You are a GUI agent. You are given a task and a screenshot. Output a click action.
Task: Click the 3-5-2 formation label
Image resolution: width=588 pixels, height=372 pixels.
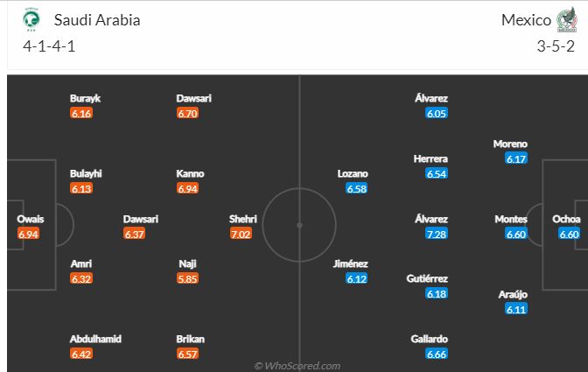[556, 46]
